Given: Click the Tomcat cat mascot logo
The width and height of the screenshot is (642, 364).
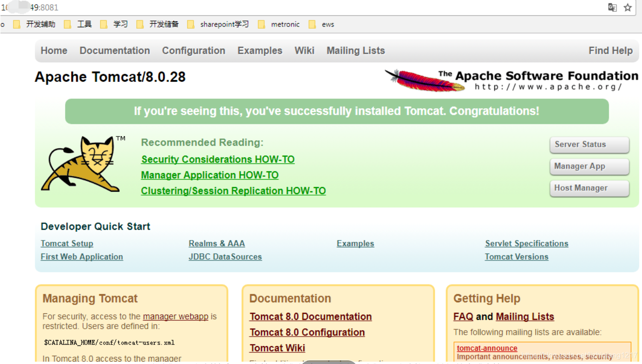Looking at the screenshot, I should [82, 163].
